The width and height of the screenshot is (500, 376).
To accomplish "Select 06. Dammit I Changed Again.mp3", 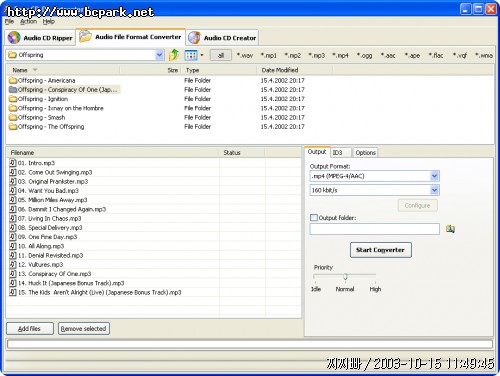I will [x=62, y=209].
